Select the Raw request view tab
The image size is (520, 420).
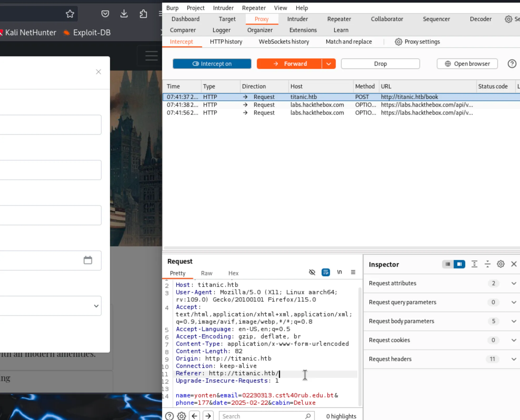tap(207, 273)
